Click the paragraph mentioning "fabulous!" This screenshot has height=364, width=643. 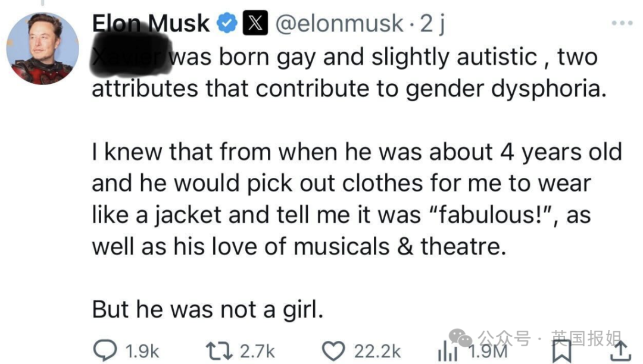point(356,199)
